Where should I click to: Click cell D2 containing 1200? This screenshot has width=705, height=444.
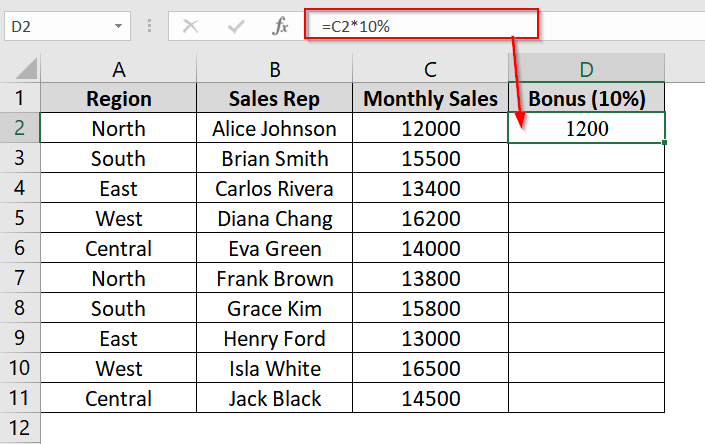586,128
